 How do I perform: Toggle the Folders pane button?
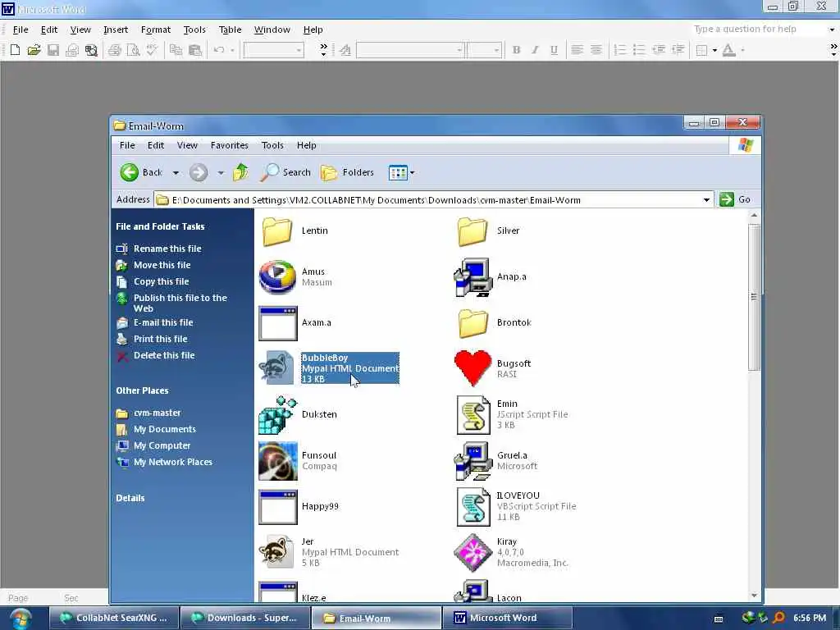347,172
